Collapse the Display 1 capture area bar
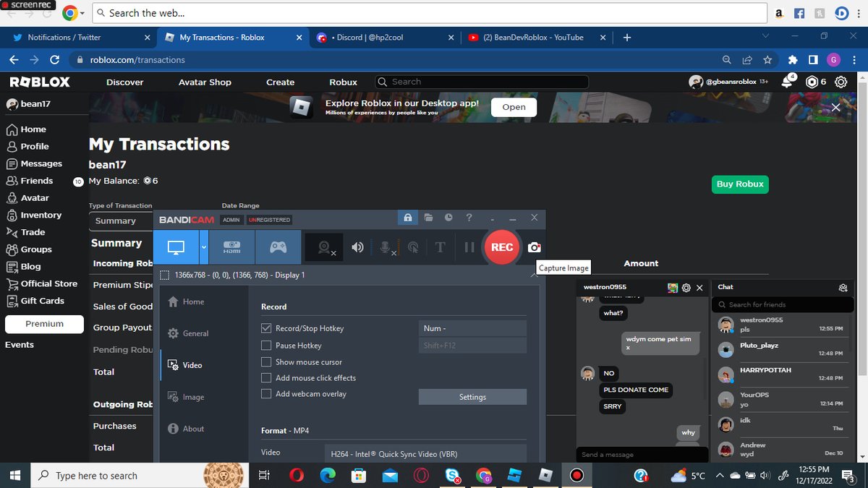This screenshot has width=868, height=488. pos(533,275)
